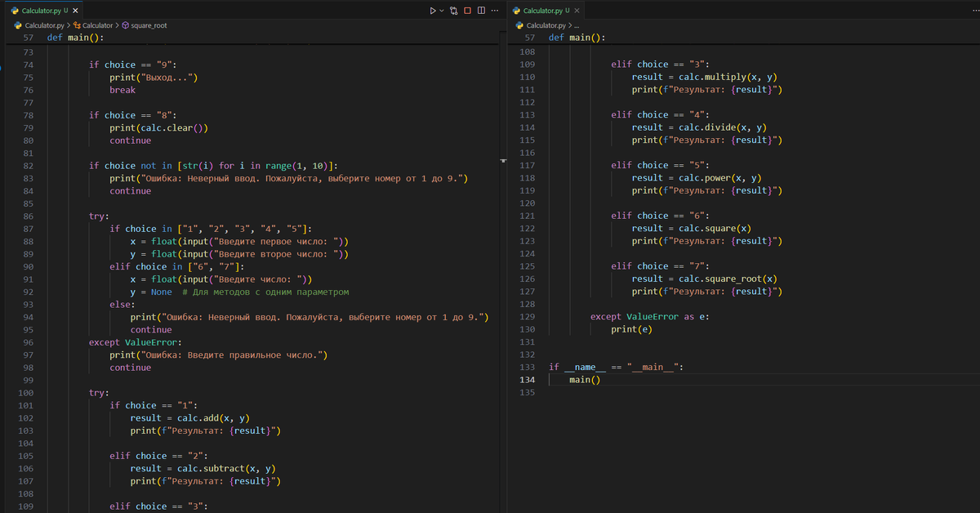Click 'result = calc.add(x, y)' line
This screenshot has height=513, width=980.
coord(189,418)
